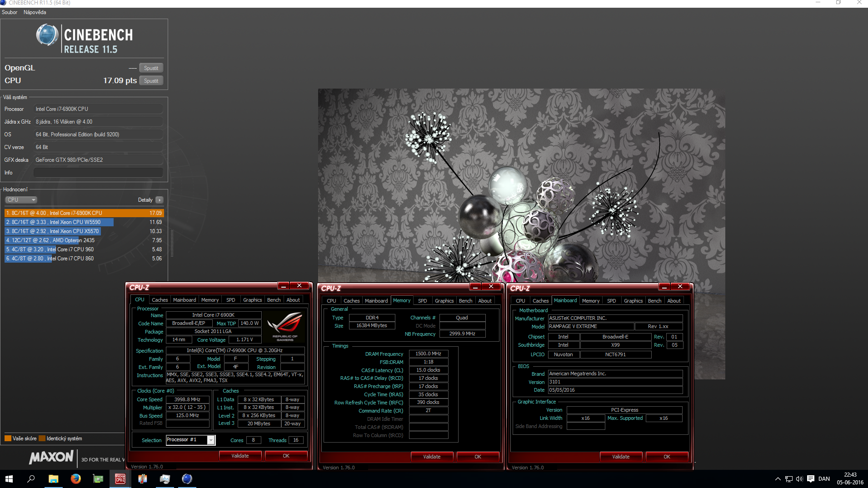Image resolution: width=868 pixels, height=488 pixels.
Task: Click the ROG Republic of Gamers logo
Action: 285,326
